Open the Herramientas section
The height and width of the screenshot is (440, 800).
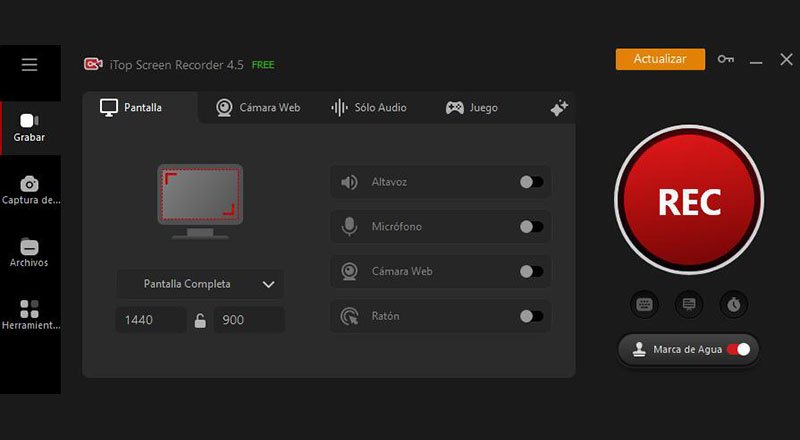tap(29, 314)
